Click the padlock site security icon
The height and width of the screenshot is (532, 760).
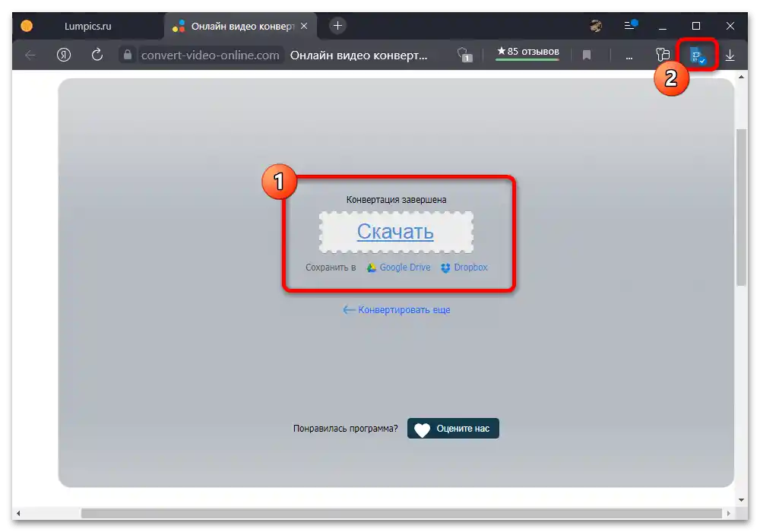pos(128,55)
